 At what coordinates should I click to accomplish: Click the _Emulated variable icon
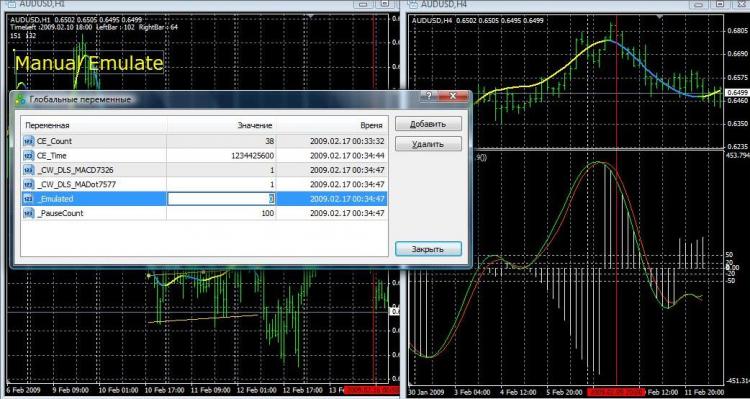29,199
